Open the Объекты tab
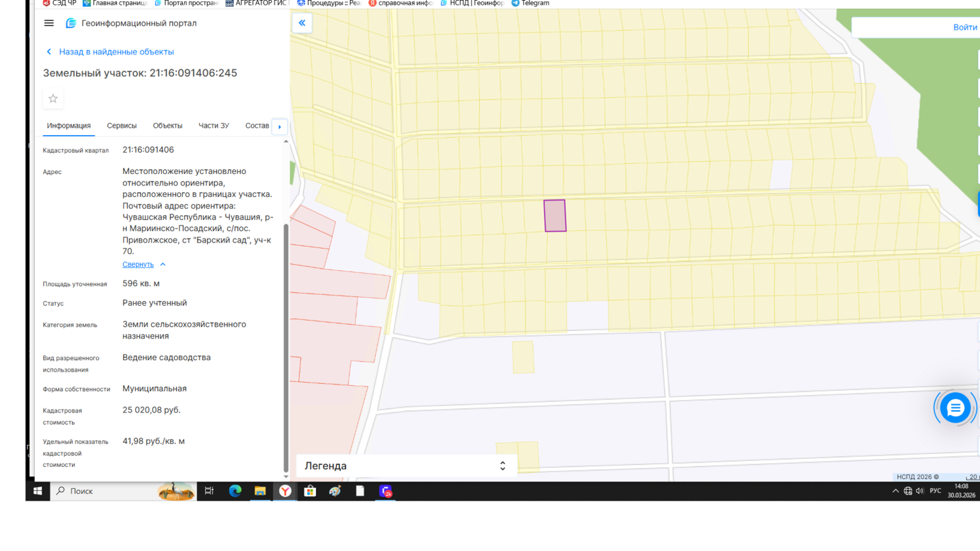This screenshot has height=551, width=980. coord(167,126)
